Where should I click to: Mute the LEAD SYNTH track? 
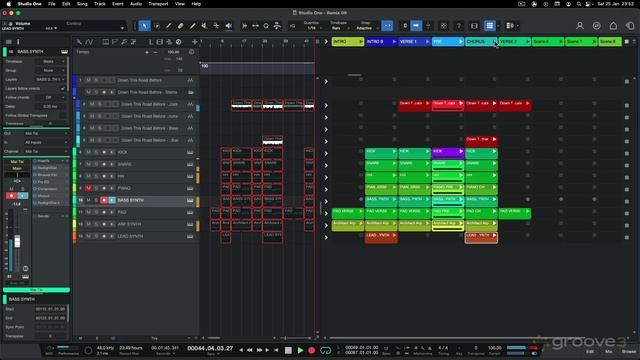tap(88, 236)
